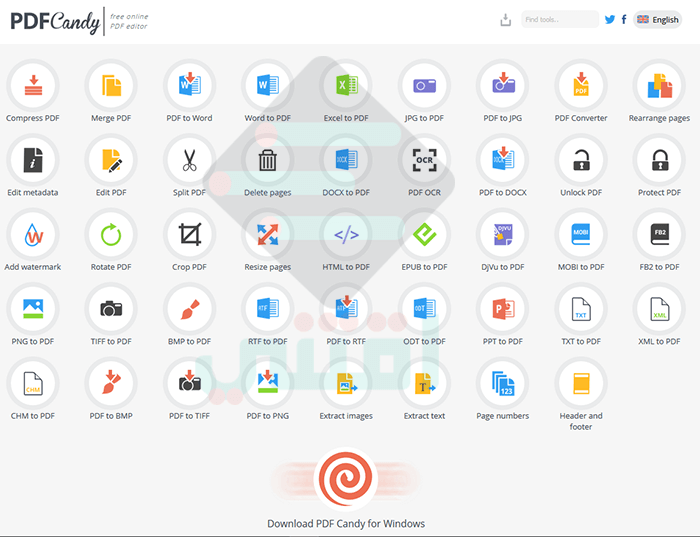The width and height of the screenshot is (700, 537).
Task: Open the Edit PDF pencil icon
Action: [111, 160]
